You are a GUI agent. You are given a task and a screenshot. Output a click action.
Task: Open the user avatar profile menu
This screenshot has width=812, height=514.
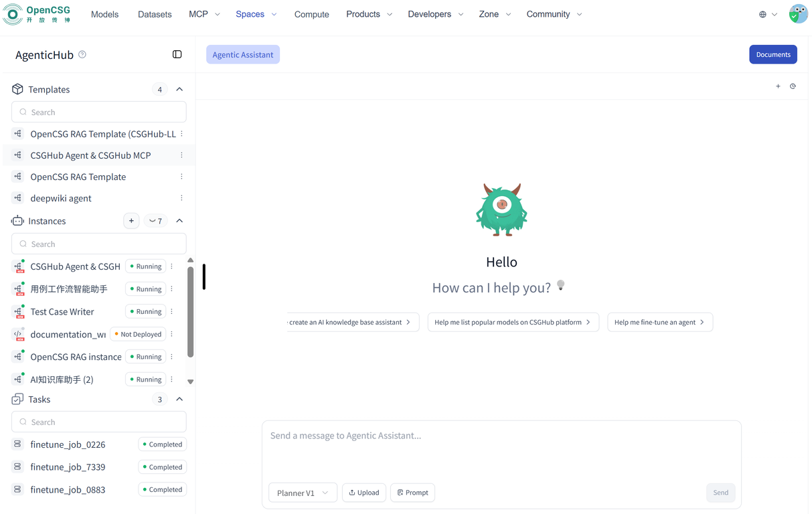point(798,14)
